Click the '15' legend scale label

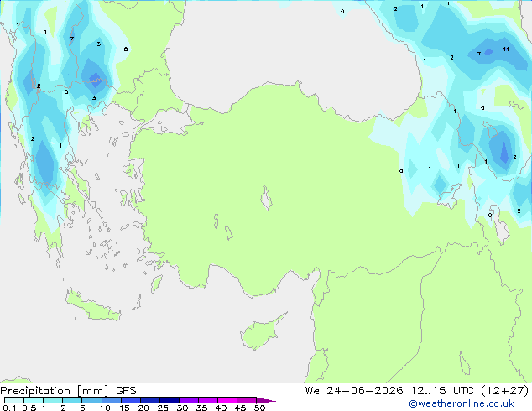pyautogui.click(x=124, y=408)
